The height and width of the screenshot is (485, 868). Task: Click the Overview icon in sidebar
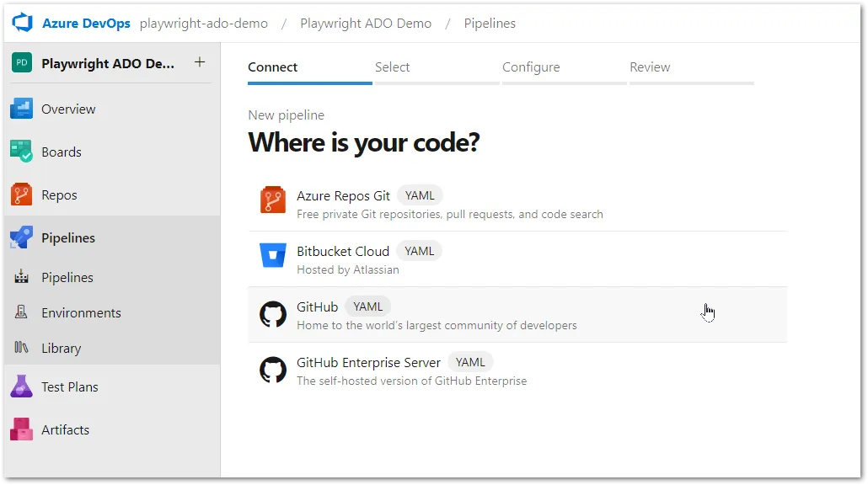[22, 109]
